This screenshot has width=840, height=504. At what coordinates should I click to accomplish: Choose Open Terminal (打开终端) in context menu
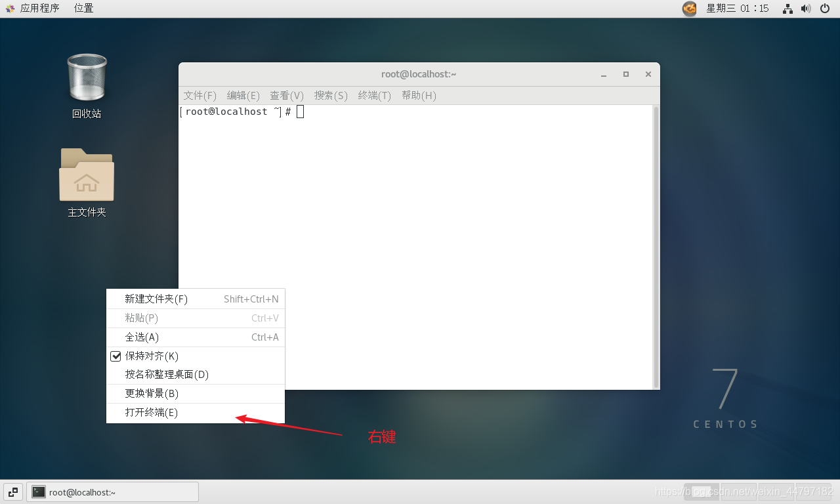(x=196, y=412)
